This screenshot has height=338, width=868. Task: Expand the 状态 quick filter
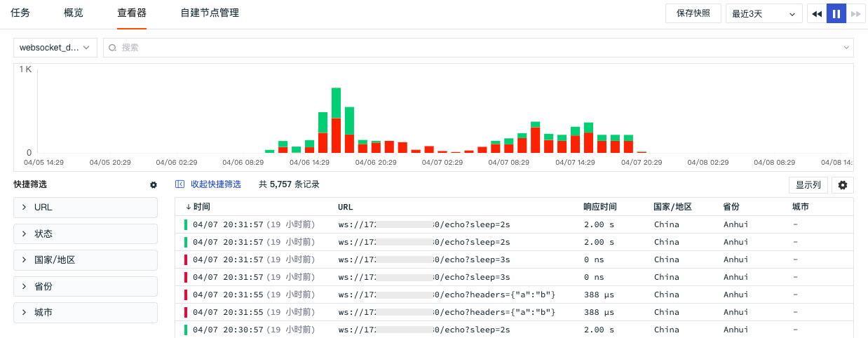tap(86, 234)
